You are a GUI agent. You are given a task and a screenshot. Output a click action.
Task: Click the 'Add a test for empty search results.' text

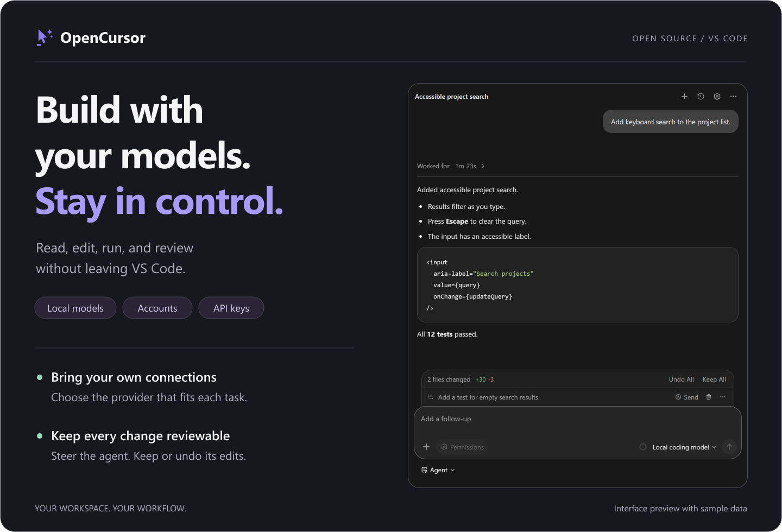tap(489, 397)
